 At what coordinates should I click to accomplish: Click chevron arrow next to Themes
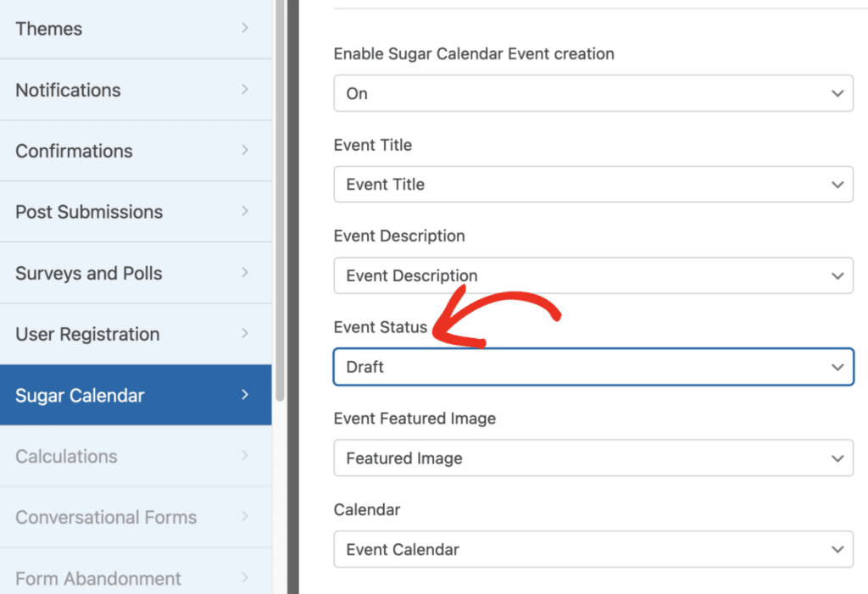coord(245,28)
